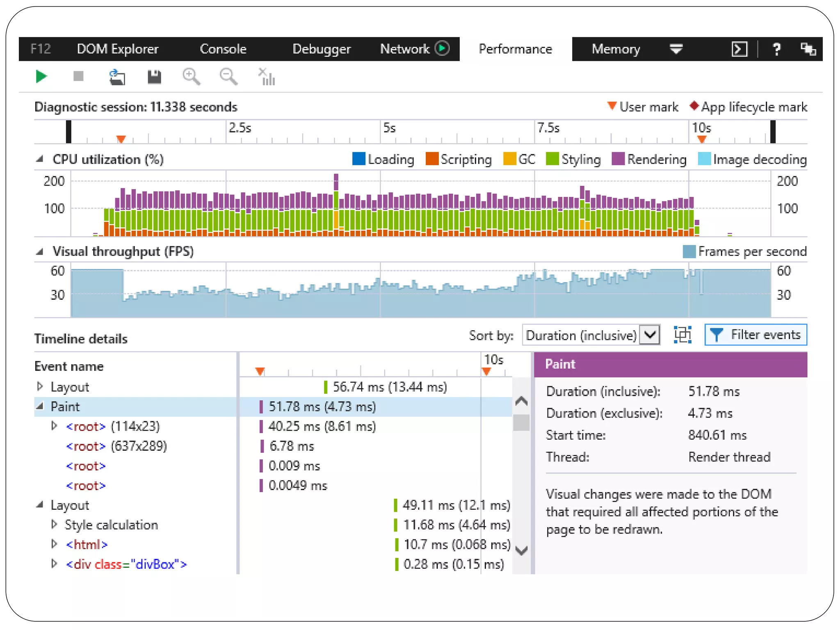Expand the Style calculation tree item
The width and height of the screenshot is (840, 630).
pyautogui.click(x=54, y=525)
